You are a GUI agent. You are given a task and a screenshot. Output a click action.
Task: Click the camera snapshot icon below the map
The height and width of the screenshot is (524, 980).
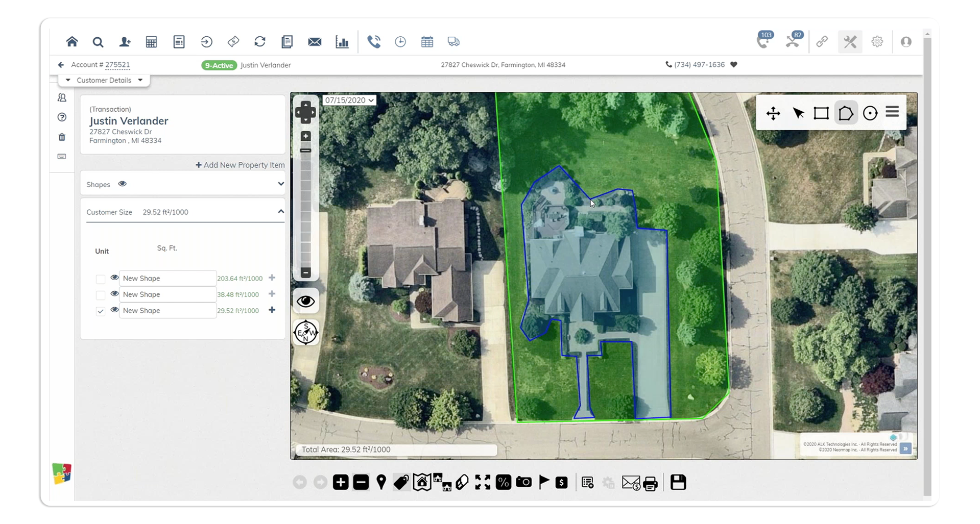pos(523,482)
